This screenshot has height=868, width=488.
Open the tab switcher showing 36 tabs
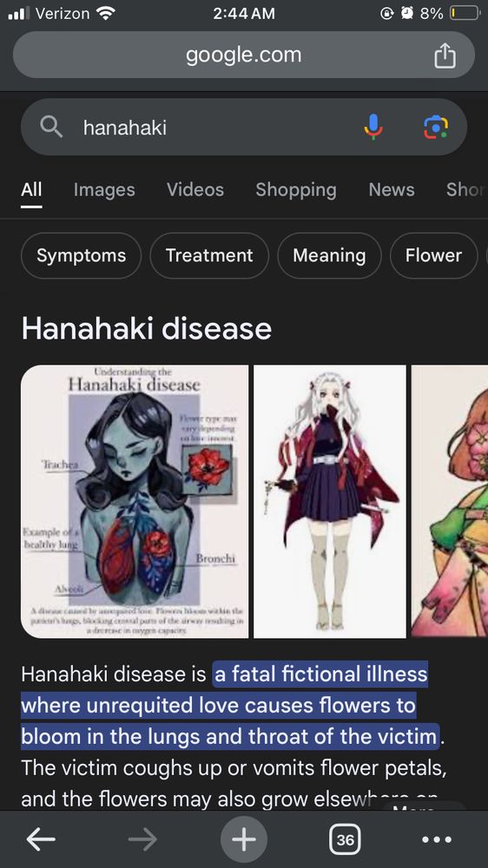pos(345,839)
